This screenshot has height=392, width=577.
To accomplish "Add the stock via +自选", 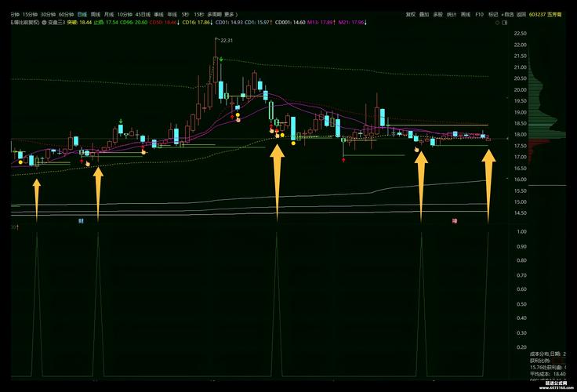I will pyautogui.click(x=508, y=14).
